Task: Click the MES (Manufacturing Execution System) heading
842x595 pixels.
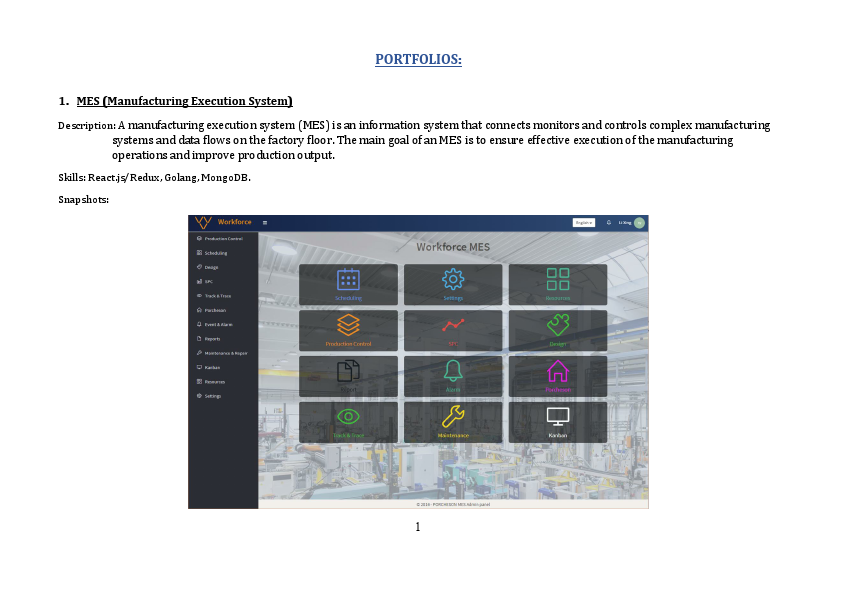Action: point(185,101)
